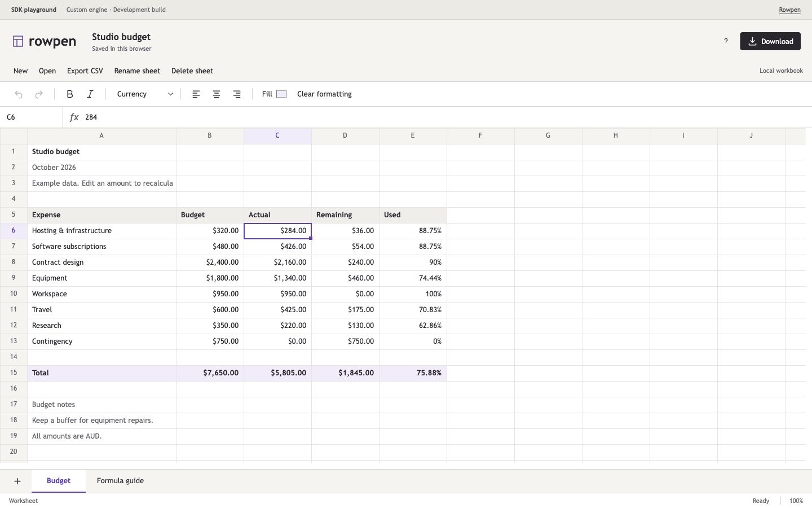Select the Contingency expense cell
Image resolution: width=812 pixels, height=508 pixels.
pyautogui.click(x=101, y=341)
